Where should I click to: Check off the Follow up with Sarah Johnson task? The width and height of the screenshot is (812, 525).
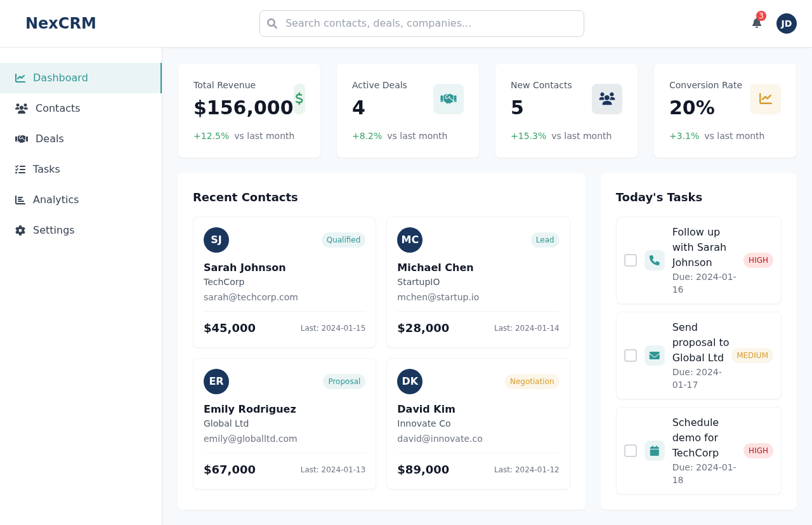630,260
